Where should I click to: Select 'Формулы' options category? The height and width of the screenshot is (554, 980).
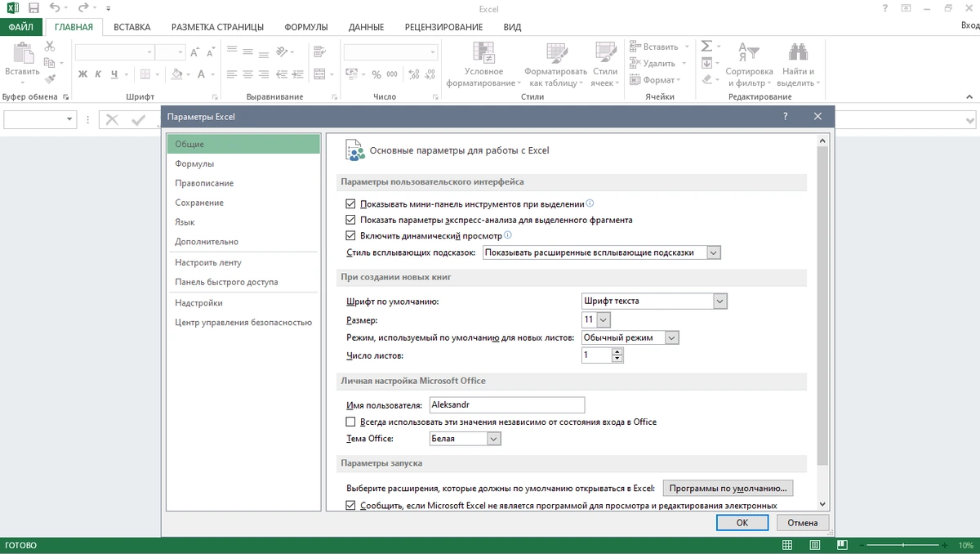coord(243,163)
